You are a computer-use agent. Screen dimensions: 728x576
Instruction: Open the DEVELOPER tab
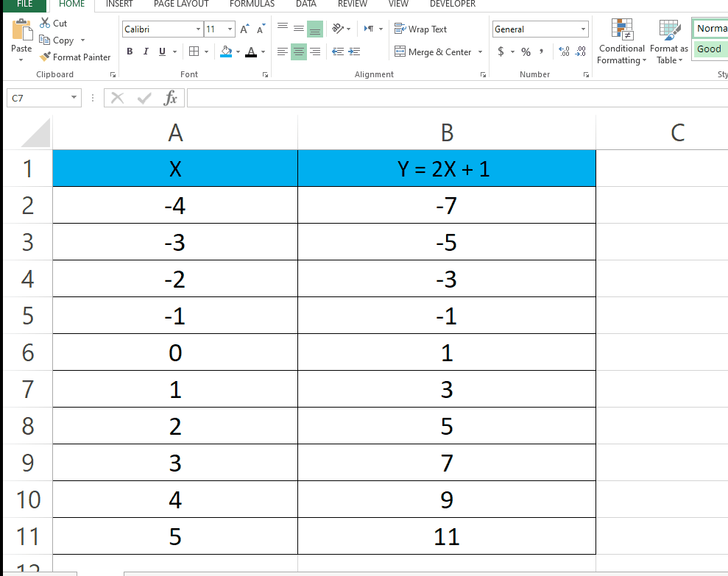tap(452, 4)
